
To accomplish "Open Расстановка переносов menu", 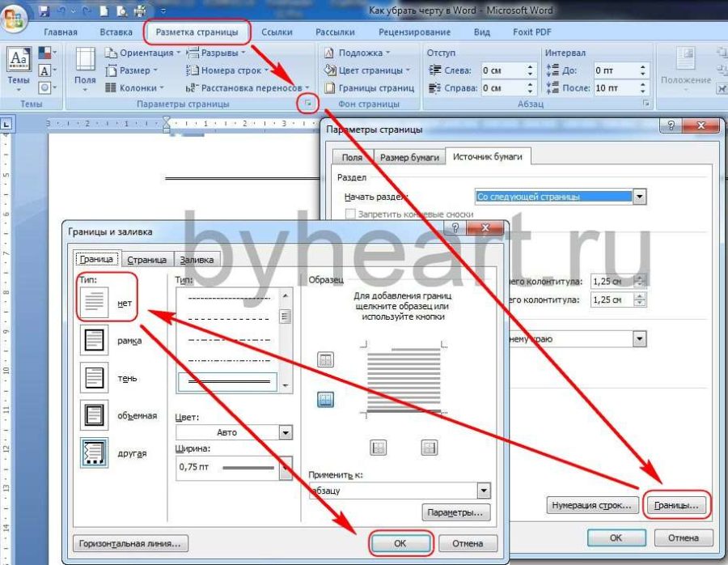I will (x=248, y=87).
